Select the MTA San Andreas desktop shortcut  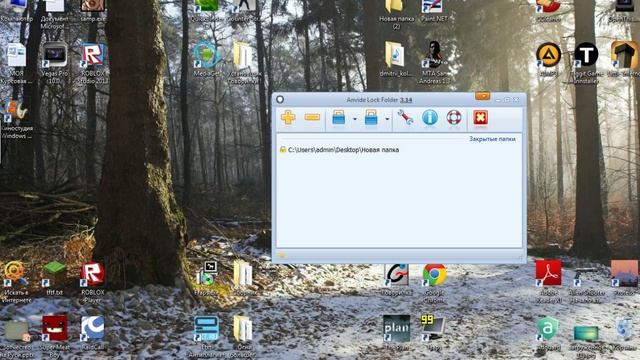[x=434, y=62]
